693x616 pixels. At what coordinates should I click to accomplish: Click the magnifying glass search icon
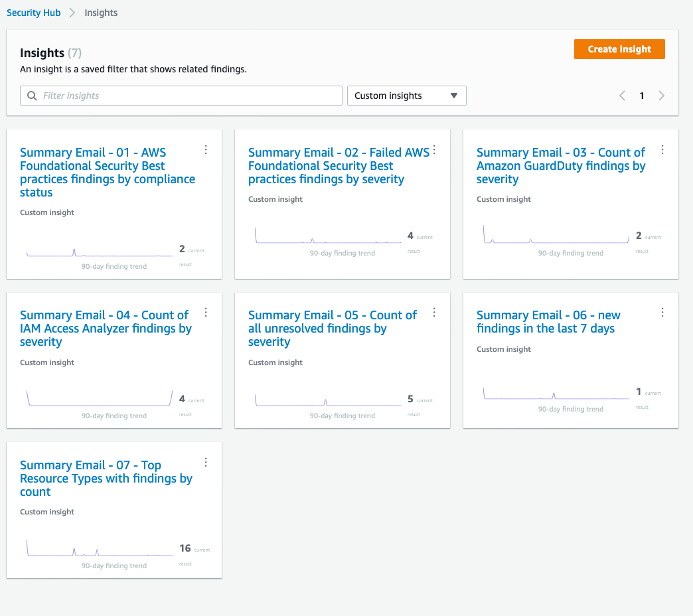pyautogui.click(x=32, y=96)
